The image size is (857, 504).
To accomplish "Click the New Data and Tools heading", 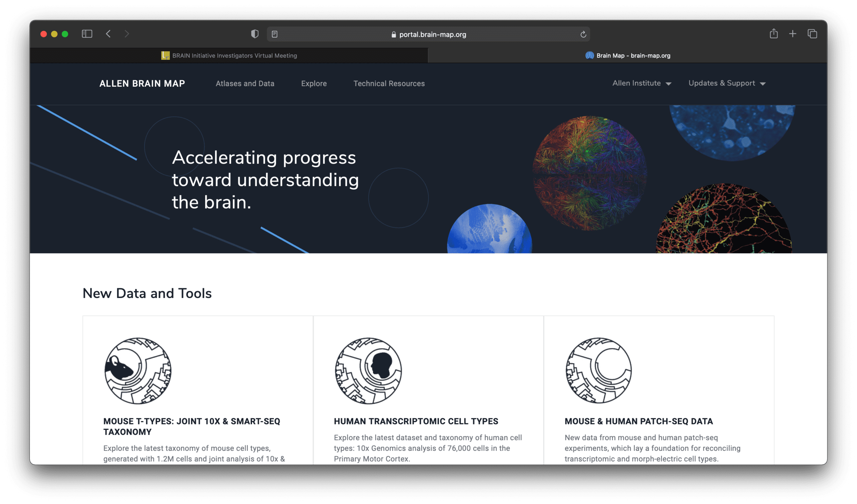I will tap(147, 293).
